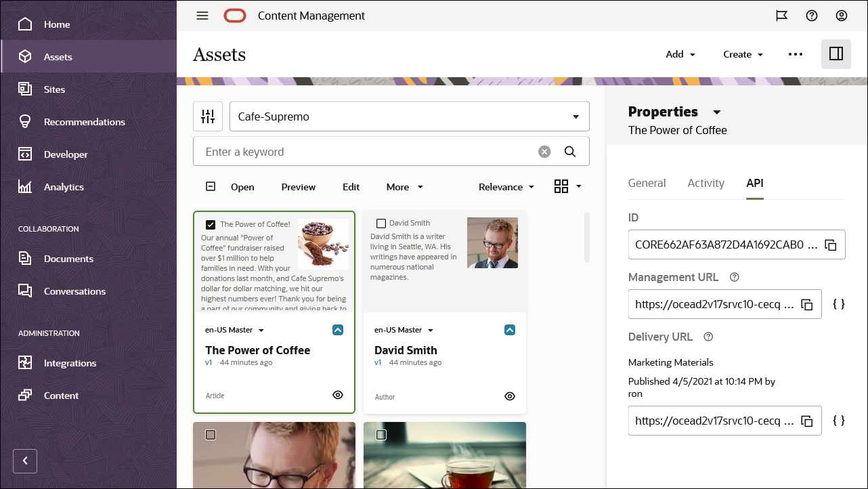Open the selected asset
The image size is (868, 489).
pyautogui.click(x=242, y=187)
